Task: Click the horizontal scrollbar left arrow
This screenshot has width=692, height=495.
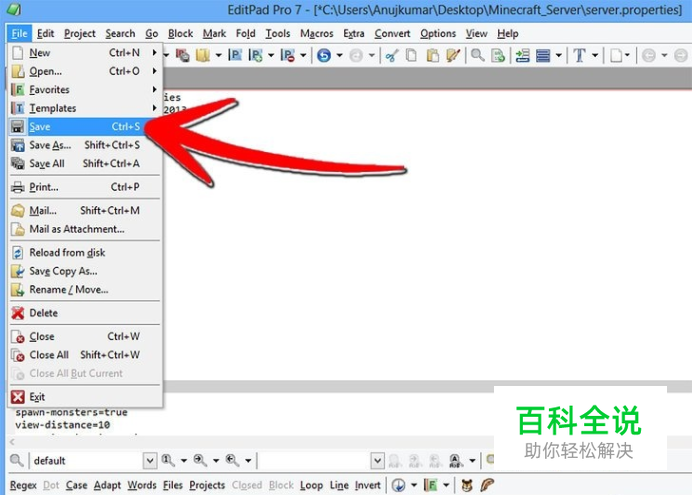Action: pyautogui.click(x=12, y=442)
